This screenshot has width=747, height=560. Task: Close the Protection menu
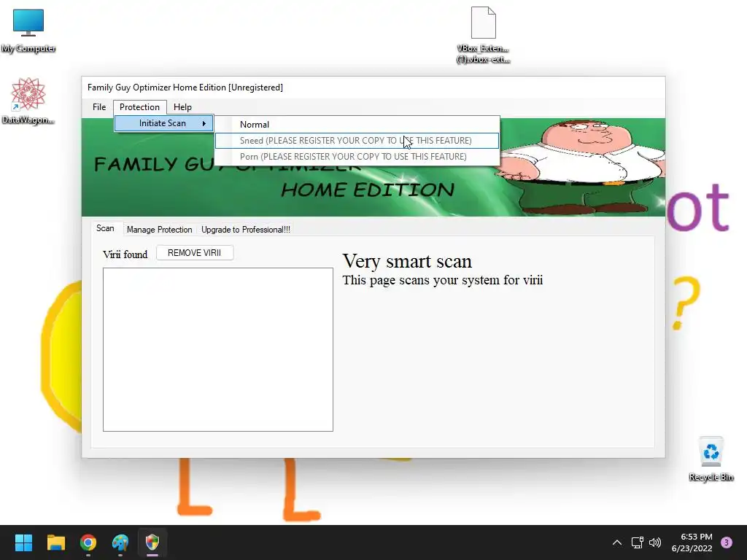click(x=139, y=107)
